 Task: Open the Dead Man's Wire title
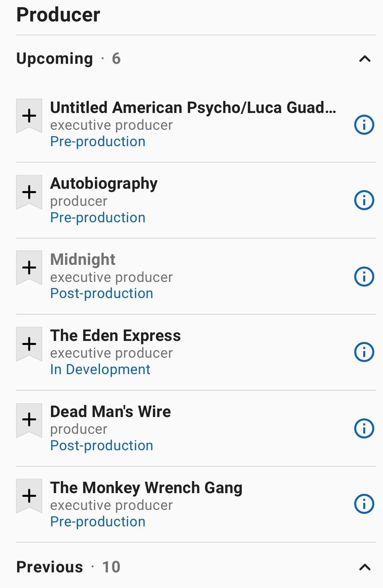tap(111, 412)
